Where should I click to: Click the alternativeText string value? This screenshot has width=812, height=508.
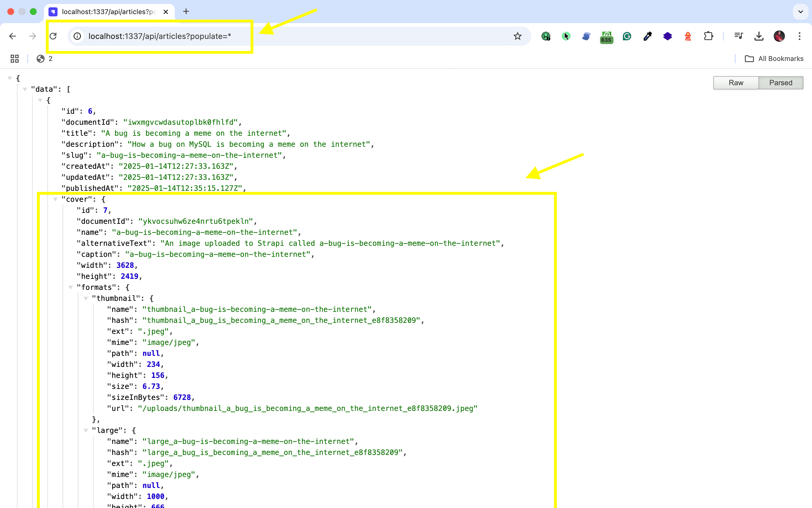tap(330, 243)
